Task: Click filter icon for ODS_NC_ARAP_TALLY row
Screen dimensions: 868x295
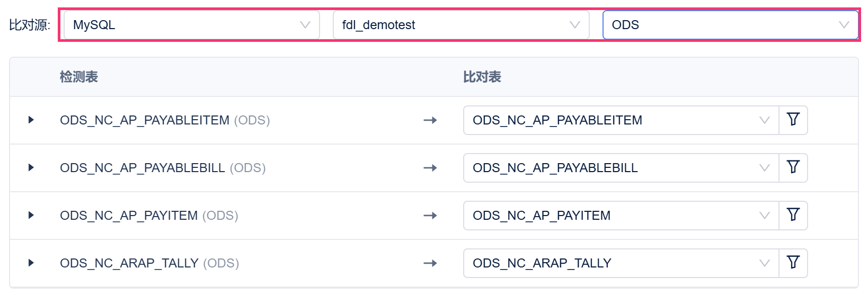Action: tap(793, 263)
